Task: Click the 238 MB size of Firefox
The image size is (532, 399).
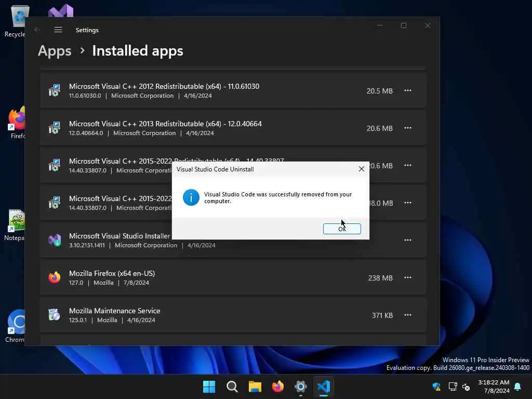Action: 380,278
